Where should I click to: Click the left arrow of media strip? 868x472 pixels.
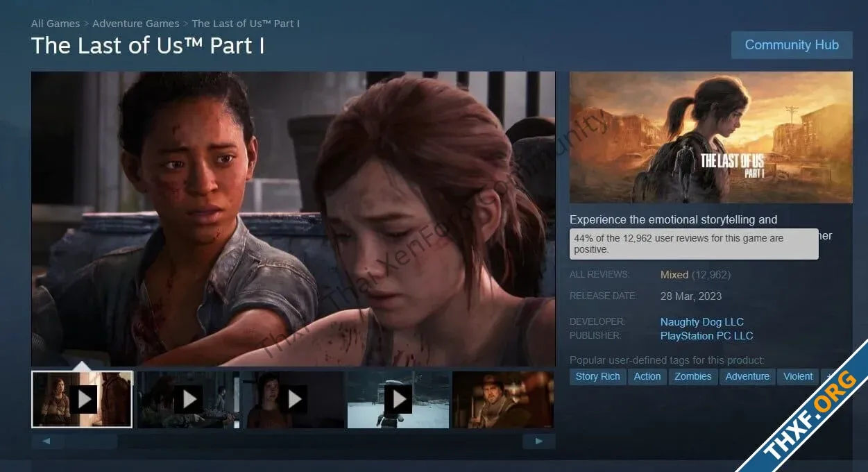click(x=47, y=441)
